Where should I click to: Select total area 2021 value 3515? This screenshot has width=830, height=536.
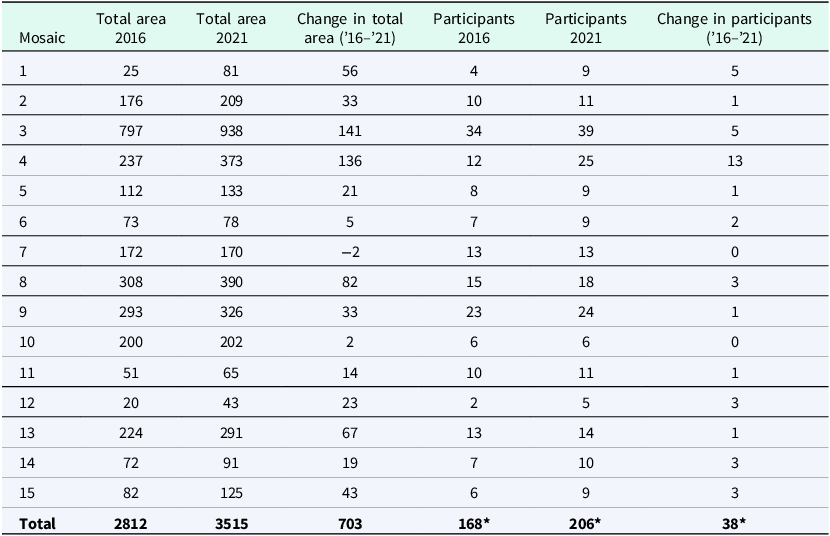(231, 524)
